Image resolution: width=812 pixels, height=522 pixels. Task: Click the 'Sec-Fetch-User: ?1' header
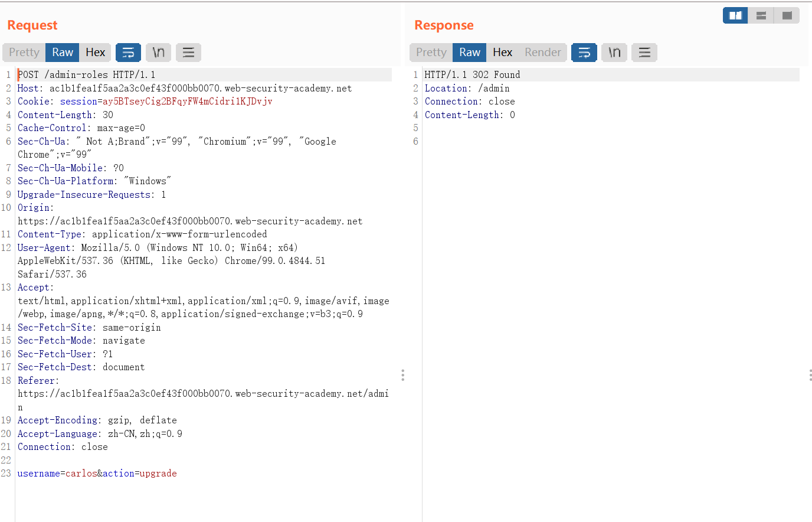66,354
